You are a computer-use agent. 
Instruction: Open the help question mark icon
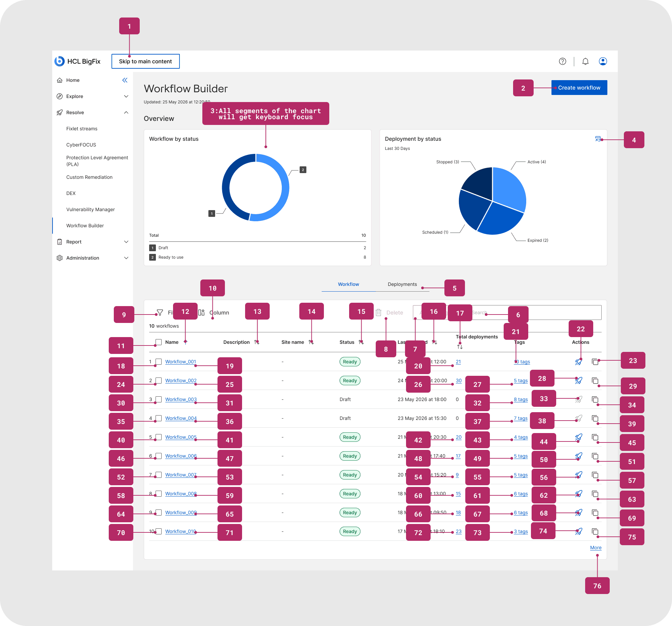click(x=563, y=61)
